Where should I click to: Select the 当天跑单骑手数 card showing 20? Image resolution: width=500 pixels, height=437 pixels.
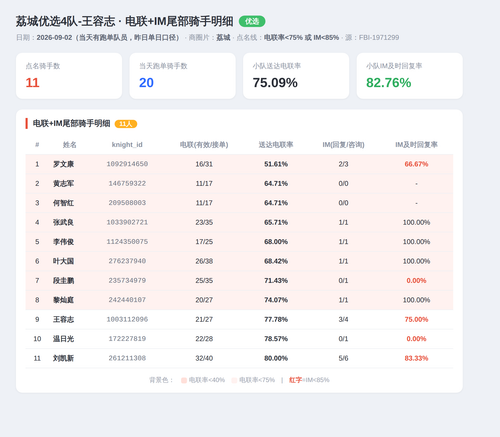(182, 76)
